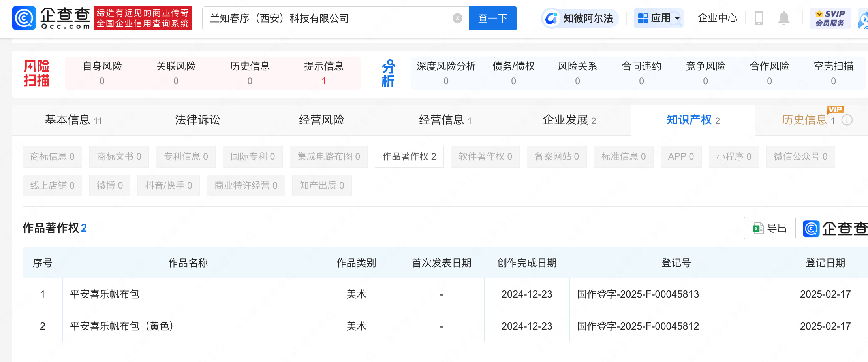
Task: Select the 软件著作权 filter
Action: pyautogui.click(x=485, y=156)
